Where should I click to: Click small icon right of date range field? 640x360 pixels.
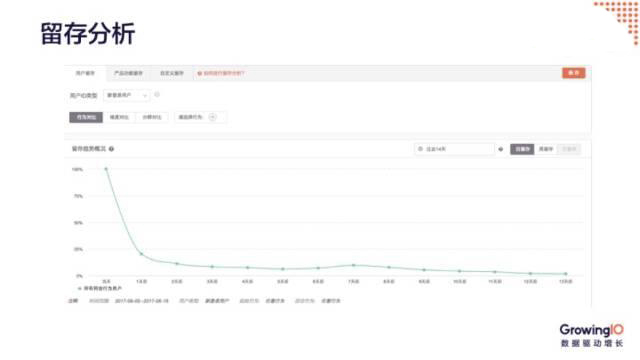(501, 149)
